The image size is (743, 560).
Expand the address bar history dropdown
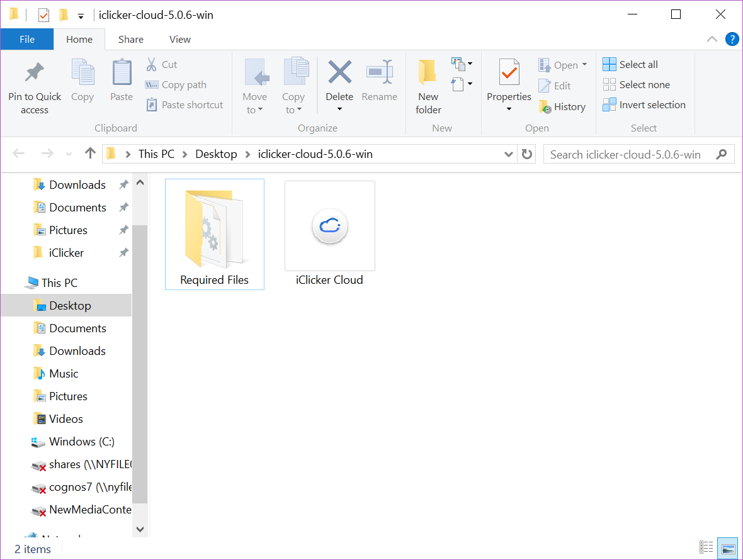tap(509, 154)
